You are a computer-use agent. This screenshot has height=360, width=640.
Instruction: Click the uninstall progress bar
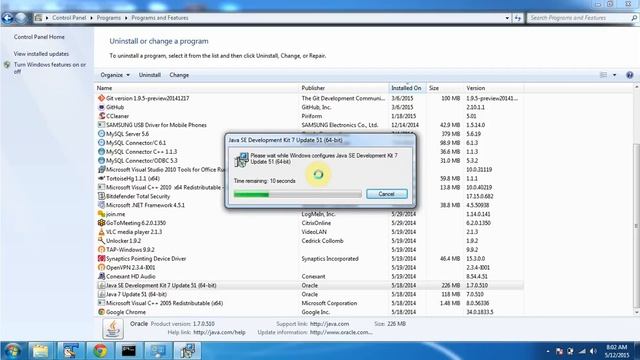point(297,194)
